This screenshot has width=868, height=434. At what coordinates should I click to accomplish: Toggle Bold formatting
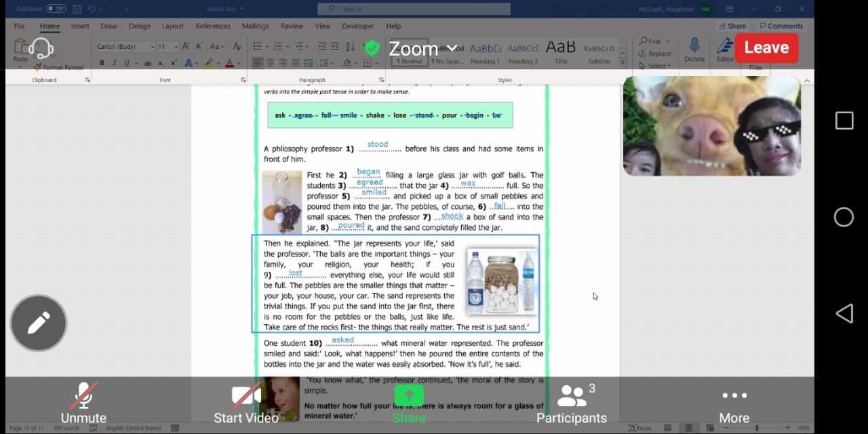pyautogui.click(x=102, y=62)
